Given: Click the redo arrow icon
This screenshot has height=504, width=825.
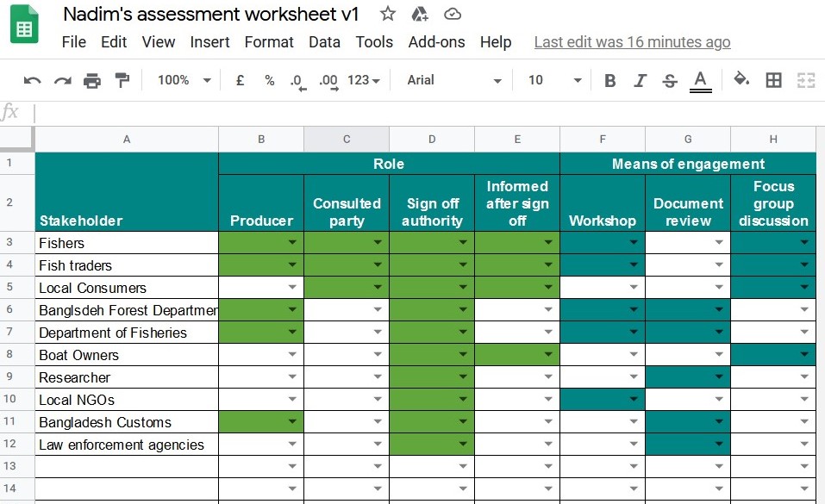Looking at the screenshot, I should pos(62,80).
